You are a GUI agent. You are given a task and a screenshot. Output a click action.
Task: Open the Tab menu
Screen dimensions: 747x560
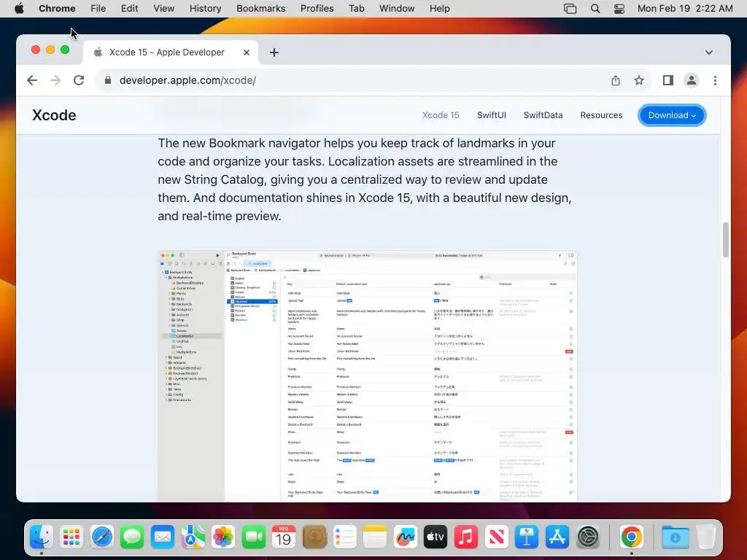(356, 9)
